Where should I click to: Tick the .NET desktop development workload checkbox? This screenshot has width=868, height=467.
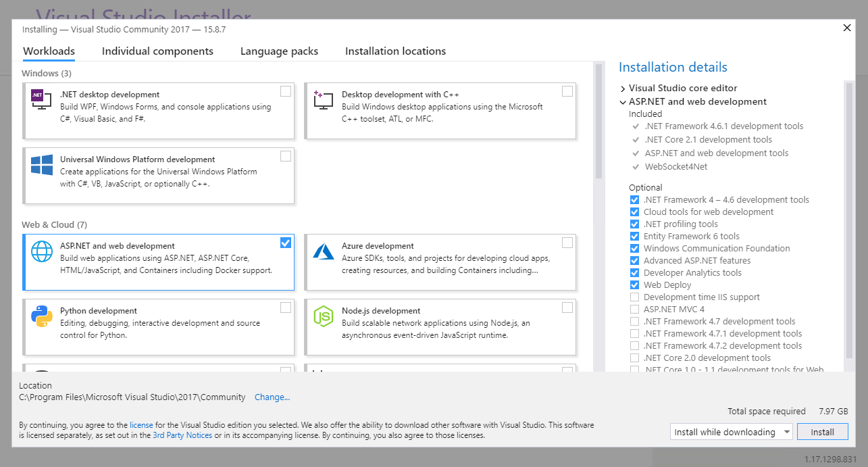pos(286,91)
